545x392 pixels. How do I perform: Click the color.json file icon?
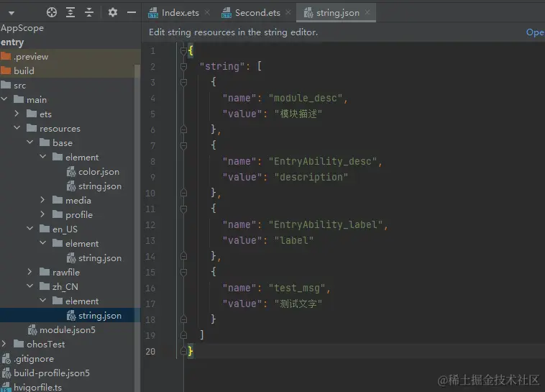click(71, 172)
